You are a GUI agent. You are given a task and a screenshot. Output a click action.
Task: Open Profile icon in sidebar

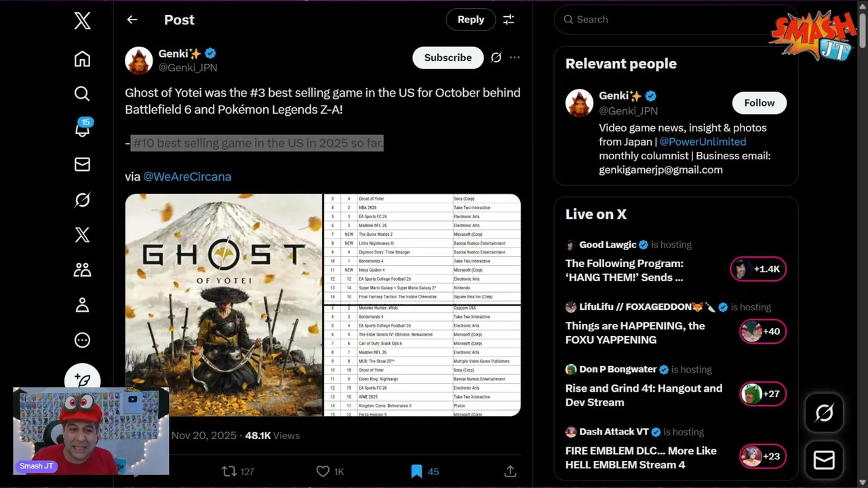(82, 305)
